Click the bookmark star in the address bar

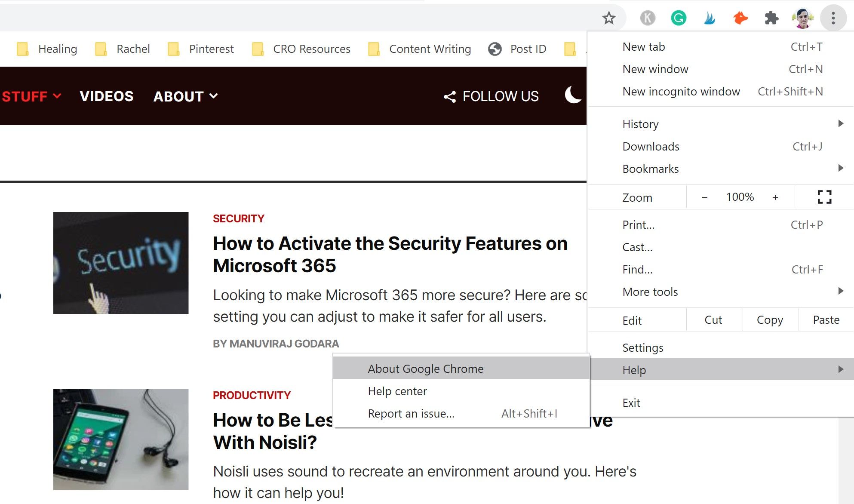(x=609, y=18)
